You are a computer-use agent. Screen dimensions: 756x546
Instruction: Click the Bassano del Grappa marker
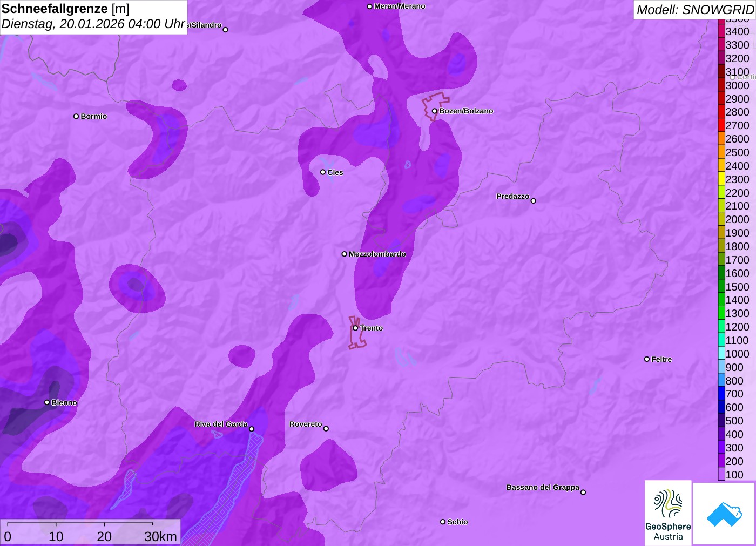click(x=583, y=492)
